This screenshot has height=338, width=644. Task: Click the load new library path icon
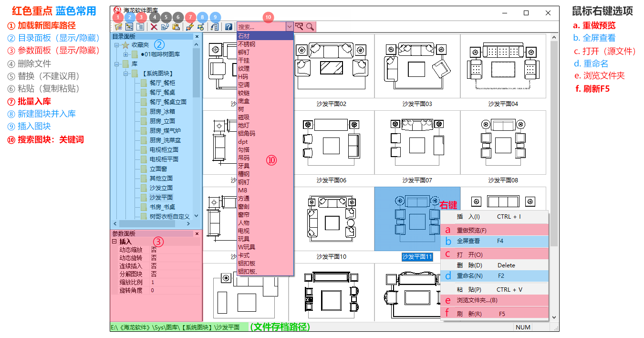point(118,27)
